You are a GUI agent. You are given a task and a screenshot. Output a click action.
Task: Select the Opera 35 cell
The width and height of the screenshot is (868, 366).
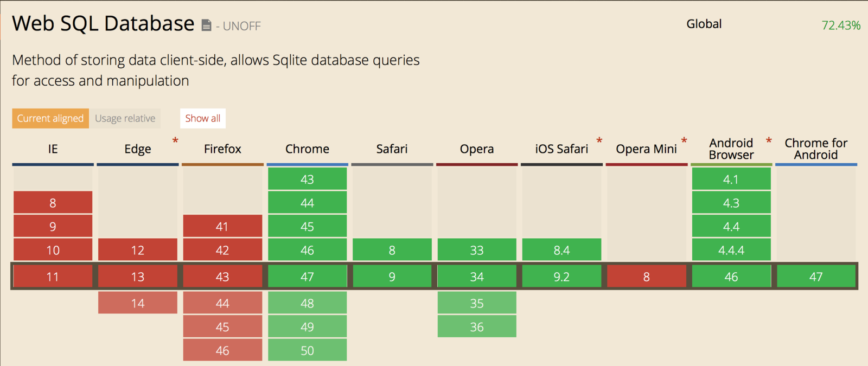tap(477, 303)
